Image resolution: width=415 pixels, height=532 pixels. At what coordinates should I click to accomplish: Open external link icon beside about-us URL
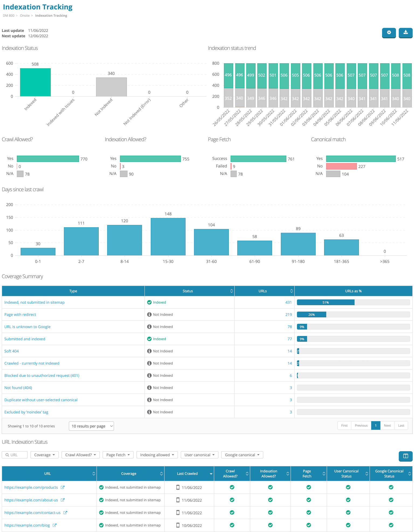(x=63, y=500)
